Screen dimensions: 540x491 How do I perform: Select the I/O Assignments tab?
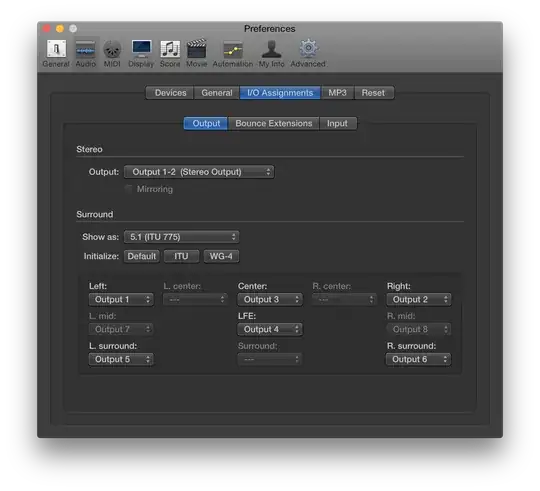click(280, 93)
